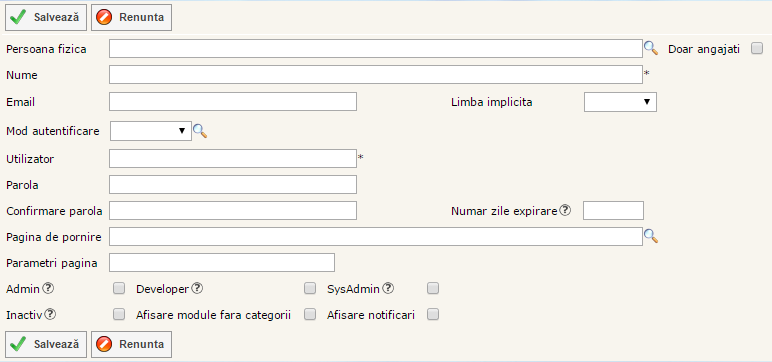Click the 'Limba implicita' label text
Screen dimensions: 772x362
point(491,102)
